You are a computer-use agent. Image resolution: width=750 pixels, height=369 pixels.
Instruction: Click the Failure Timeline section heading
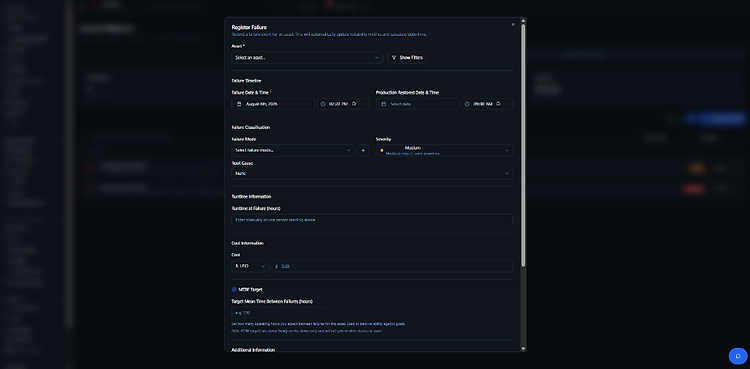pyautogui.click(x=246, y=81)
